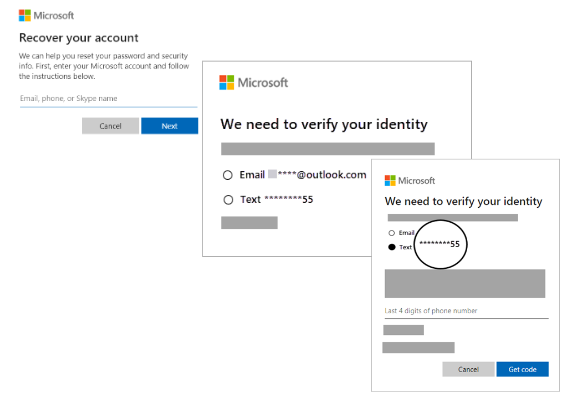
Task: Click Cancel in the Get code dialog
Action: [468, 369]
